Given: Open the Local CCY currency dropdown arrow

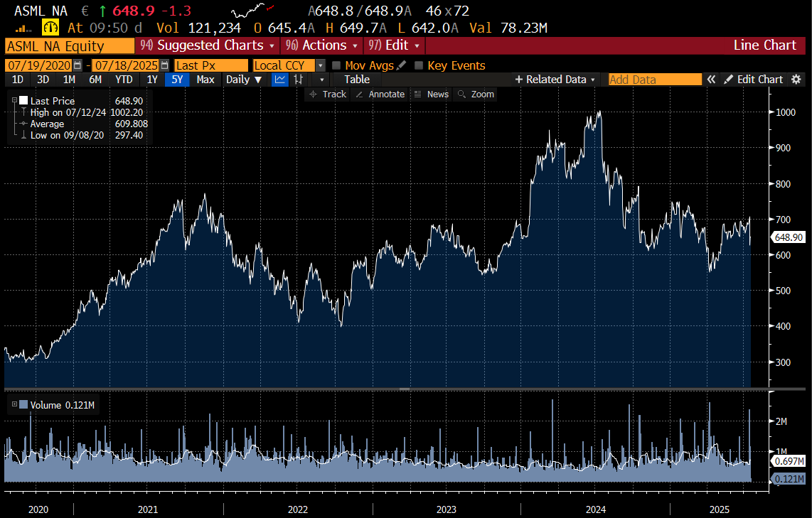Looking at the screenshot, I should click(x=321, y=65).
